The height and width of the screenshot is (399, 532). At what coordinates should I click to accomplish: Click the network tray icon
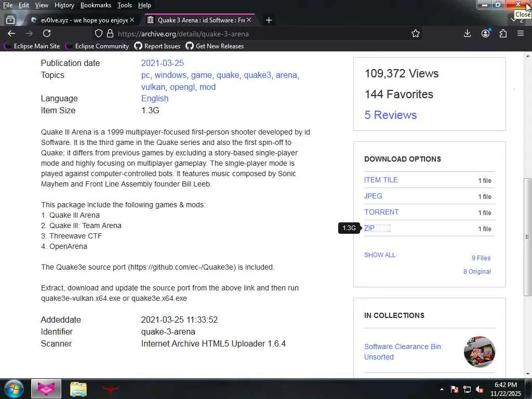[x=467, y=390]
